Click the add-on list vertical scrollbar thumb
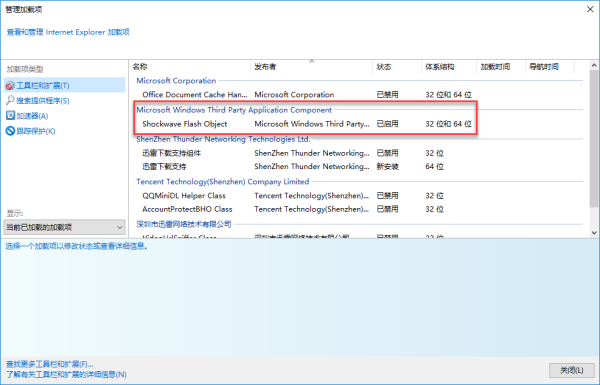This screenshot has width=600, height=385. click(594, 139)
